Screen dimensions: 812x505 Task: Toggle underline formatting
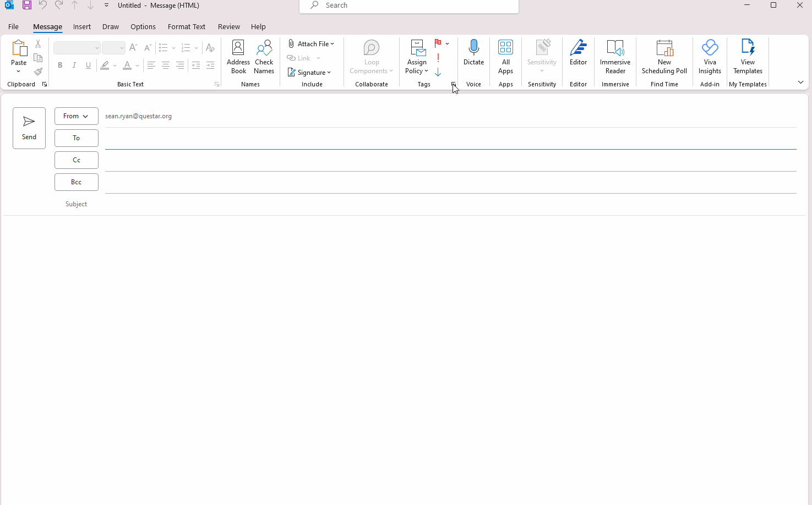pyautogui.click(x=88, y=65)
